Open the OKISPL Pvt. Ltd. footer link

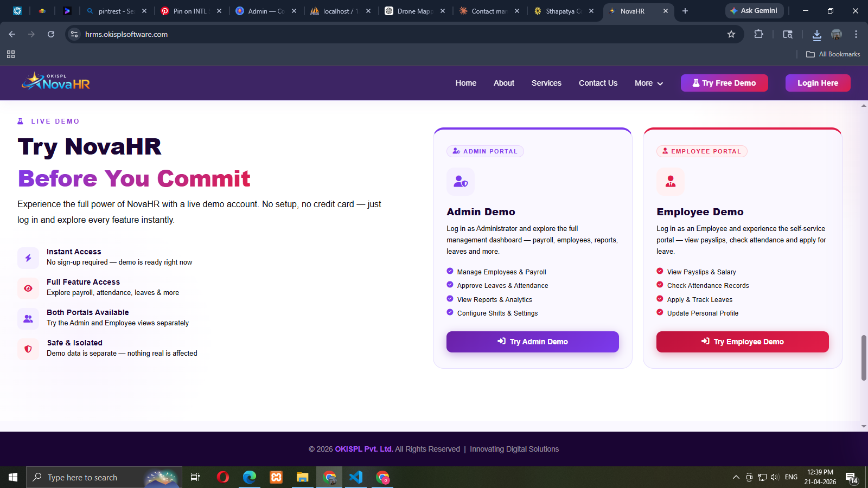(364, 449)
